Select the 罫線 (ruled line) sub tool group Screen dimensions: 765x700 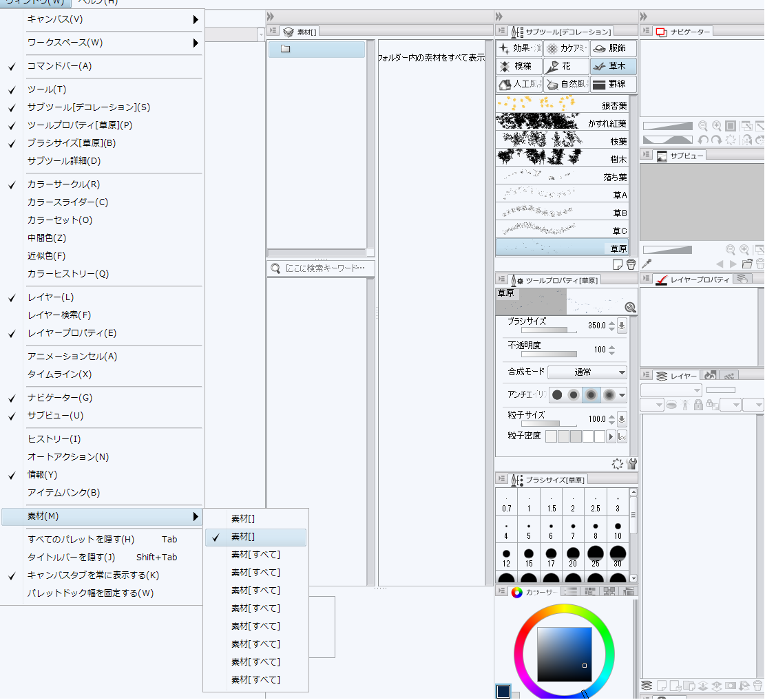(x=613, y=85)
